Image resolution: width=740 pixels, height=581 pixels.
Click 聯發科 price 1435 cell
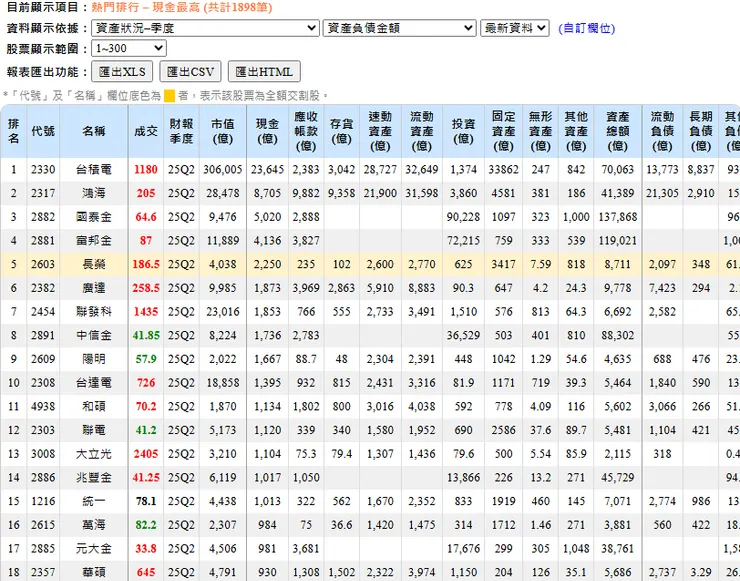146,312
